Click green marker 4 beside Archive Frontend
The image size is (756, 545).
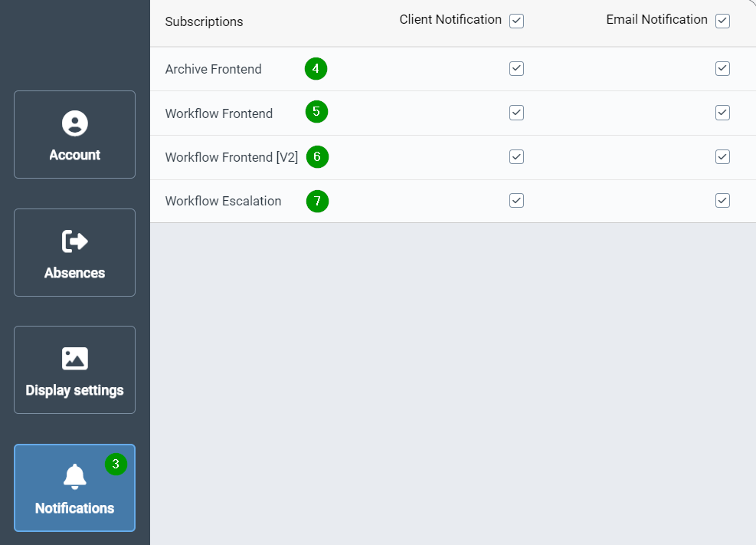316,68
